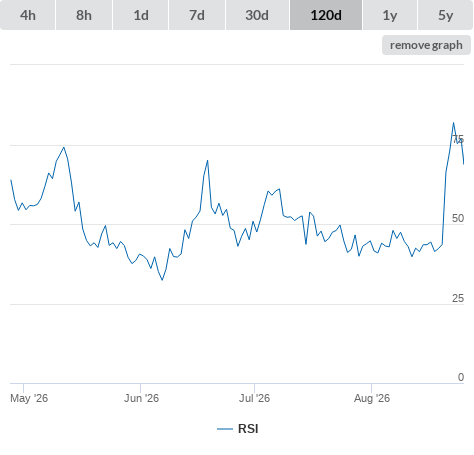Switch chart to 30d range
The image size is (474, 455).
point(257,15)
